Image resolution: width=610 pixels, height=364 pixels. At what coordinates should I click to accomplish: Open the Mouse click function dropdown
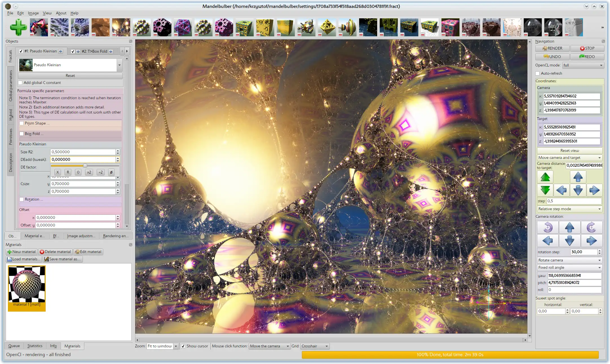pos(268,346)
